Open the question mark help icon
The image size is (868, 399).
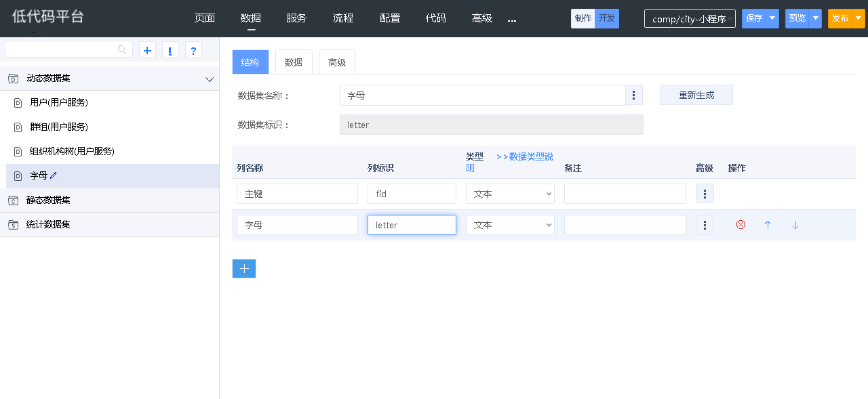(193, 50)
